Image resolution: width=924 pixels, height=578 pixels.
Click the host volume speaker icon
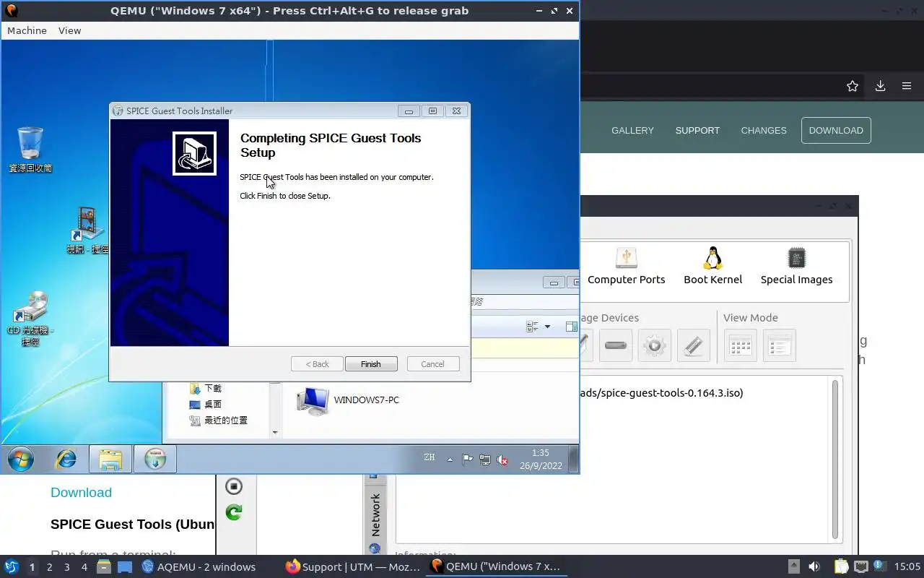coord(814,567)
